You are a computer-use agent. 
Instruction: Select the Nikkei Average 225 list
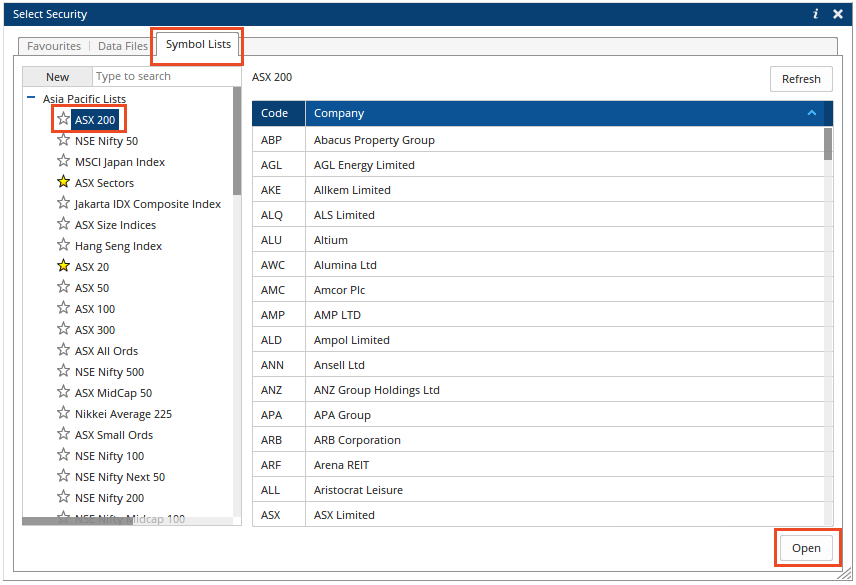(x=123, y=414)
